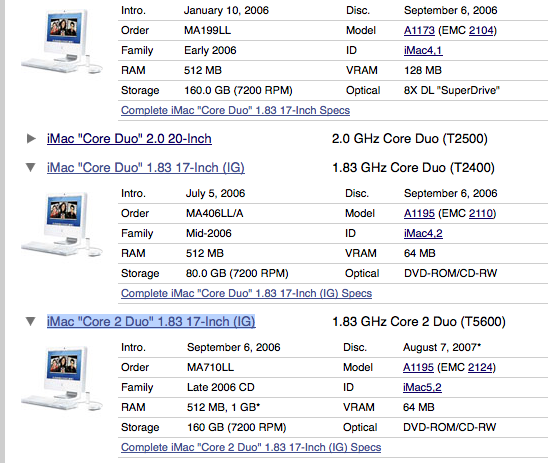Click optical value 8X DL "SuperDrive"

452,91
